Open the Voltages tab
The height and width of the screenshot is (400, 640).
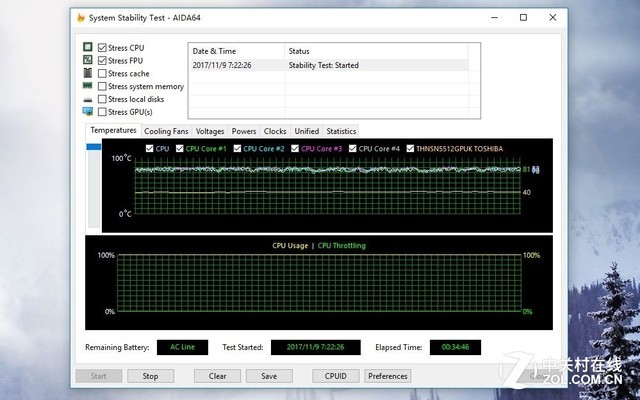tap(210, 131)
